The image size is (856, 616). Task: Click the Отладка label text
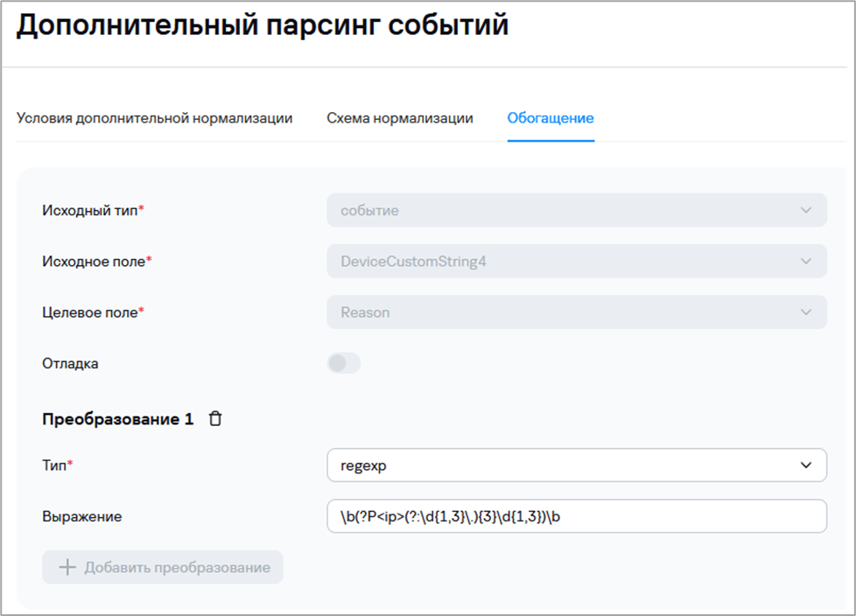[x=70, y=363]
